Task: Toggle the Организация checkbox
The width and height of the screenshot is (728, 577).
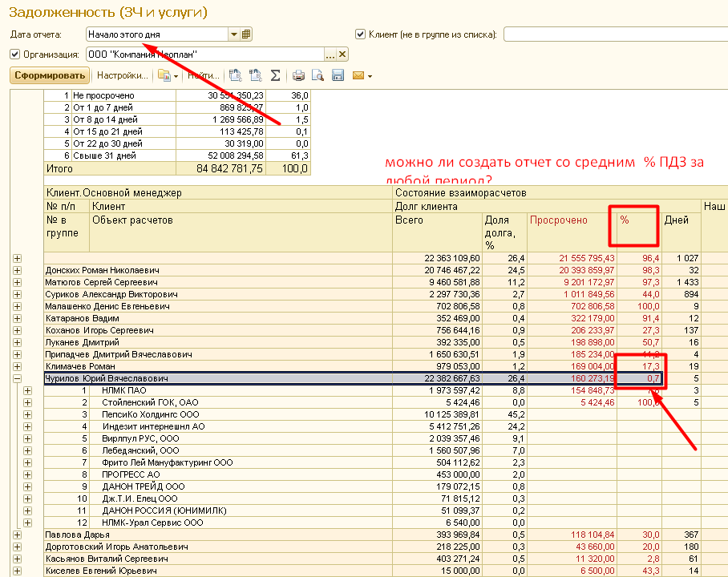Action: (14, 54)
